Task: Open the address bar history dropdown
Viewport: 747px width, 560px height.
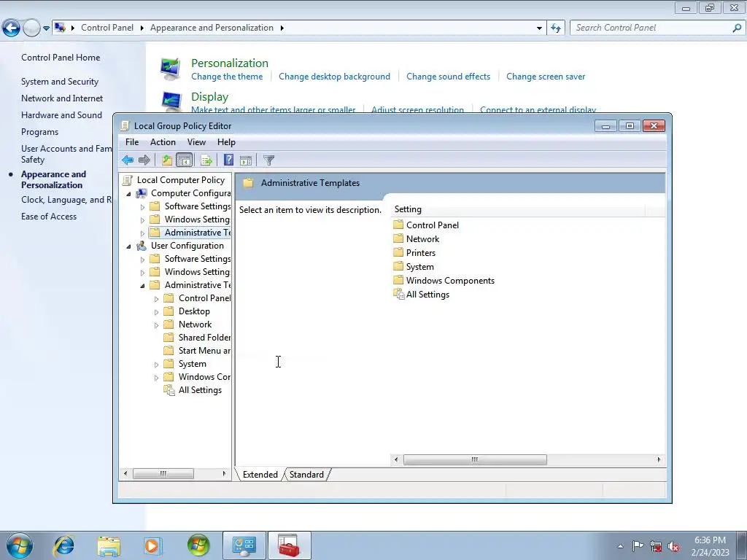Action: [x=539, y=28]
